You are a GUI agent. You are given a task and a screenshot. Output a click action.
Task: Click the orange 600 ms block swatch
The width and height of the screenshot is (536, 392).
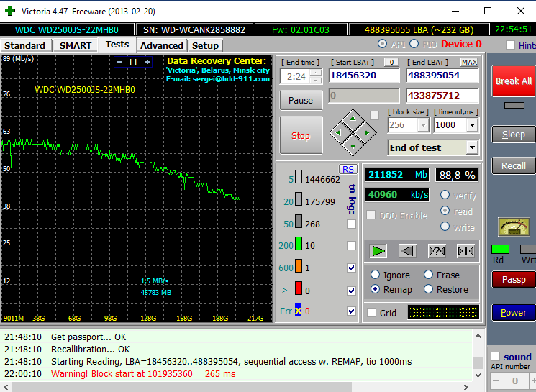tap(299, 266)
